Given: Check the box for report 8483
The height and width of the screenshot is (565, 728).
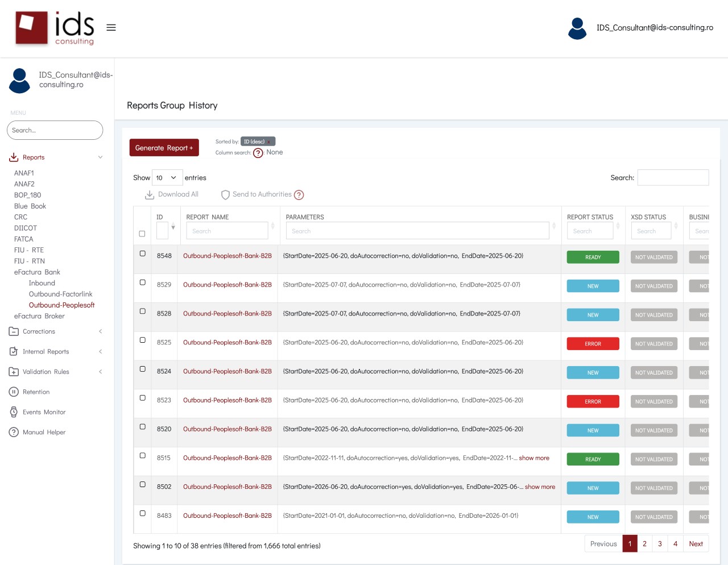Looking at the screenshot, I should click(x=143, y=513).
